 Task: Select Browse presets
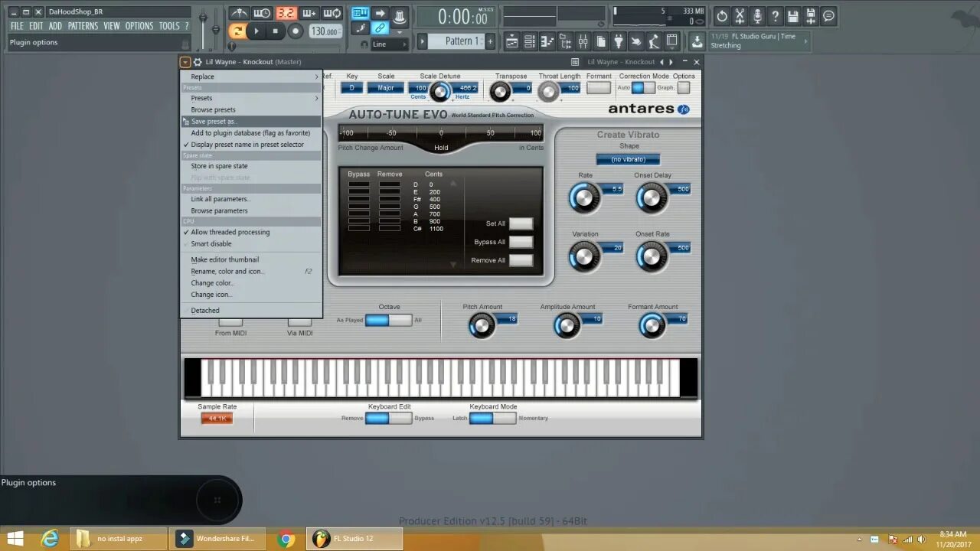(x=251, y=109)
